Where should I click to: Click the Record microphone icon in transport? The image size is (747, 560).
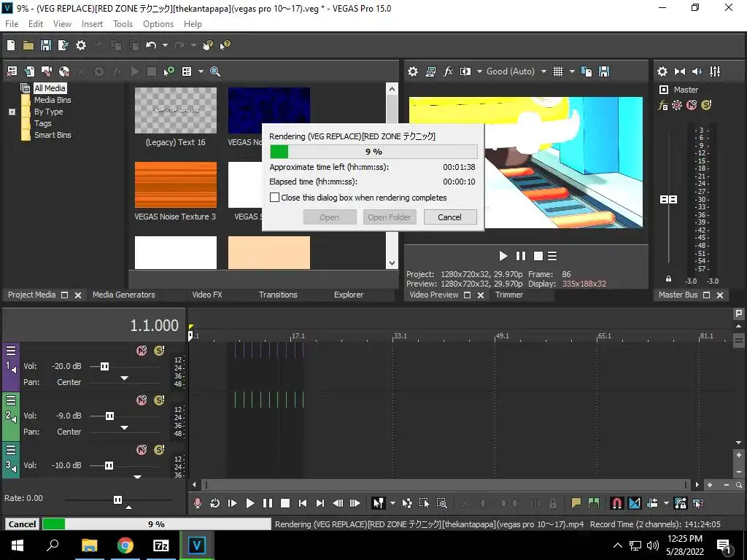(x=197, y=503)
